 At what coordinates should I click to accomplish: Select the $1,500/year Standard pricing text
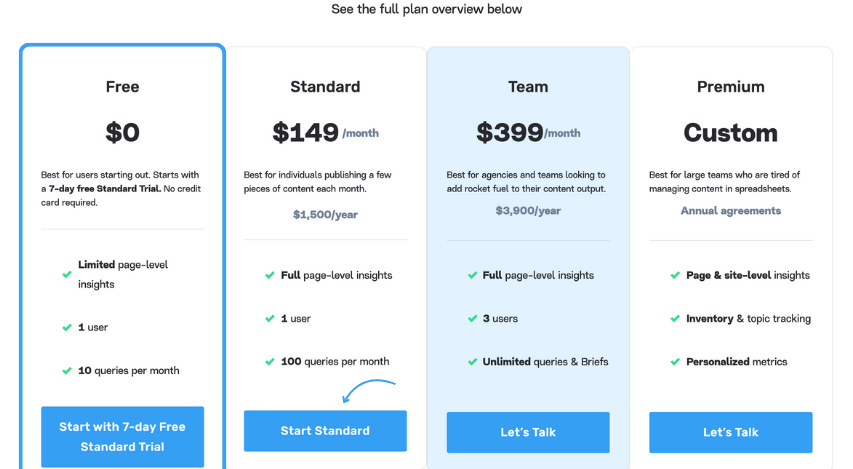pos(325,214)
